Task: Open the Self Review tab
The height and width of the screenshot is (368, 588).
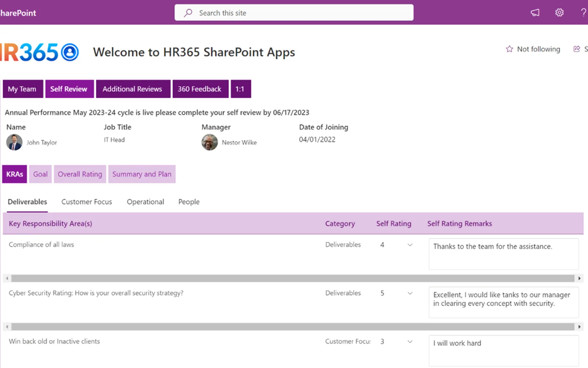Action: [69, 89]
